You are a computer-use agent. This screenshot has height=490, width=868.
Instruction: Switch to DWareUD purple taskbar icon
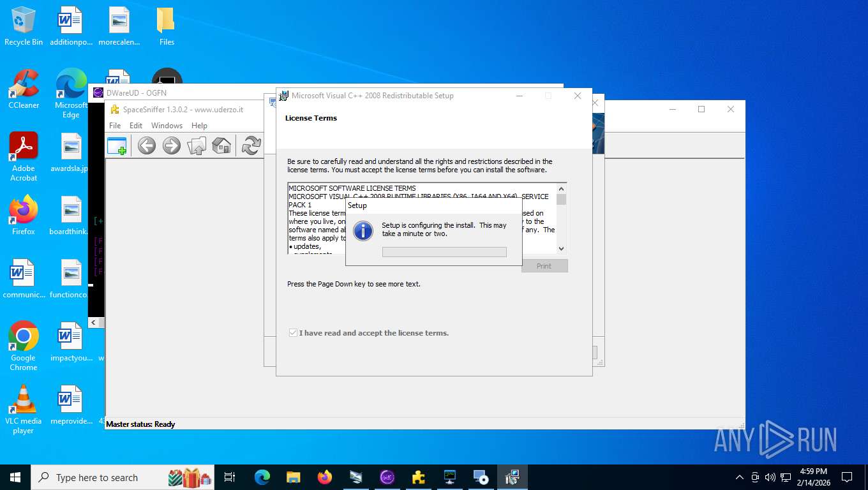[x=387, y=477]
